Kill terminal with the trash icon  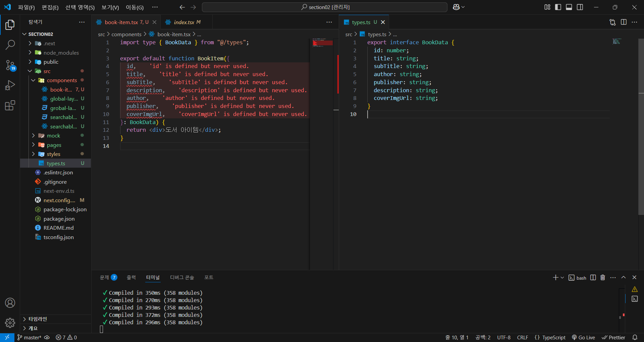pos(603,278)
